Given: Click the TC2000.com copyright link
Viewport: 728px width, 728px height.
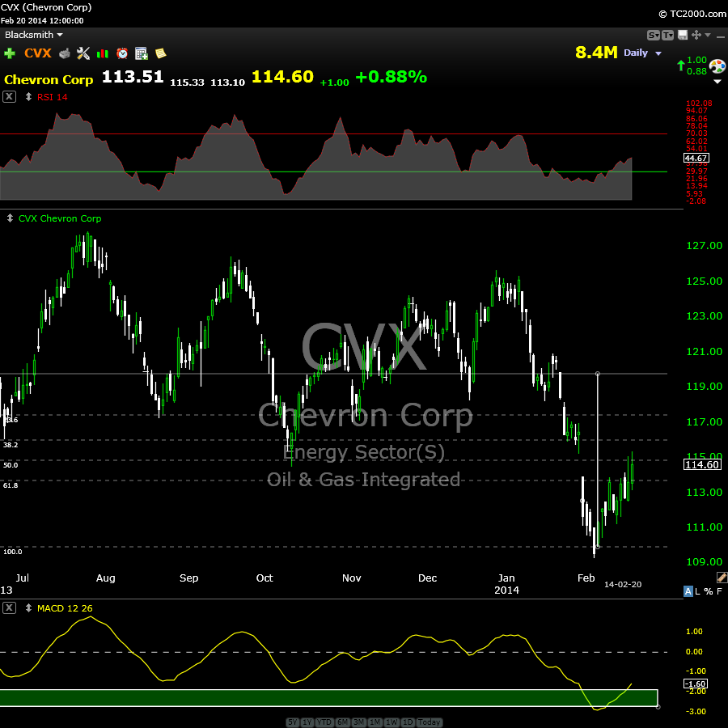Looking at the screenshot, I should 692,14.
